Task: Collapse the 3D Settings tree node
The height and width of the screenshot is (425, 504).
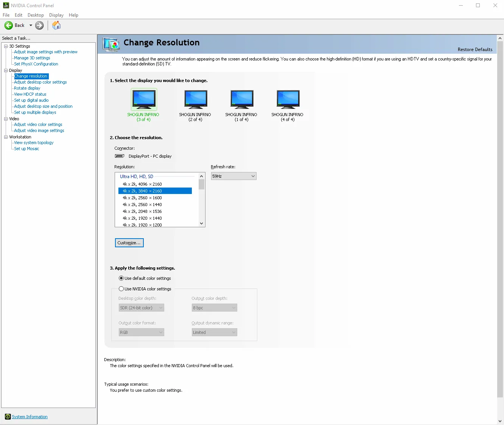Action: pos(6,46)
